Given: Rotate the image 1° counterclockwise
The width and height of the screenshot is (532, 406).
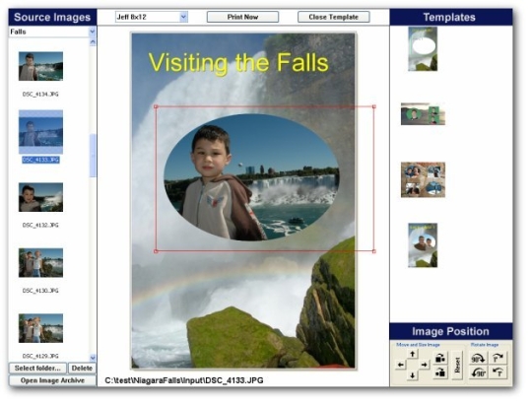Looking at the screenshot, I should pos(499,372).
